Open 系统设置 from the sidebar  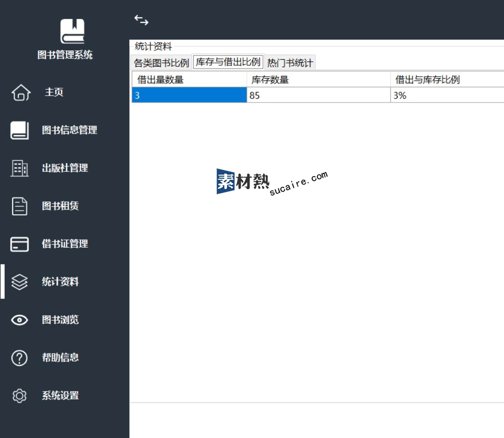click(x=60, y=396)
